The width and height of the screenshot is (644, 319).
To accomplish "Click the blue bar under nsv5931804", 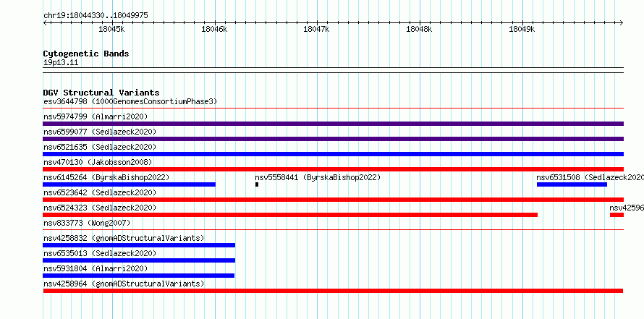I will pyautogui.click(x=138, y=276).
